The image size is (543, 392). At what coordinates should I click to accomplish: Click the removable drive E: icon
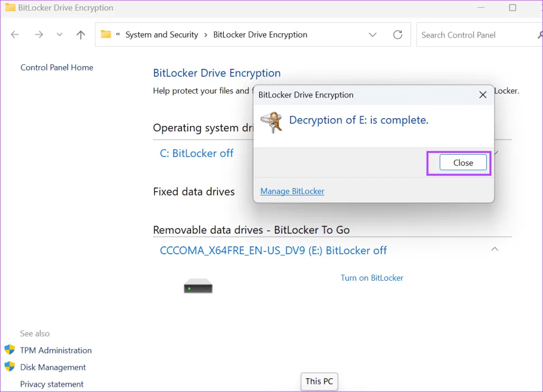pyautogui.click(x=198, y=288)
